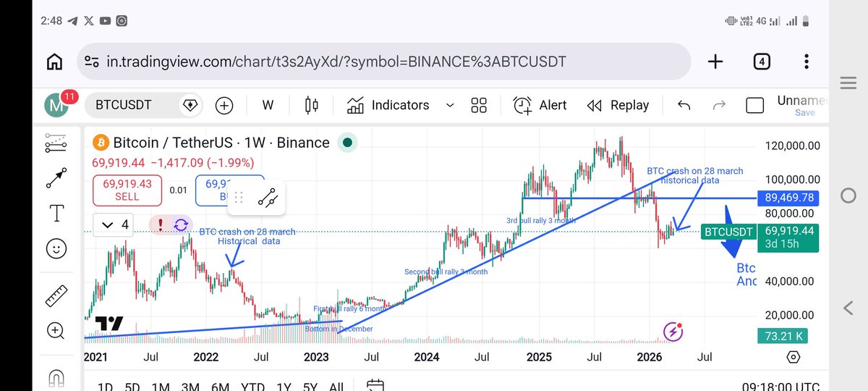The image size is (868, 391).
Task: Redo the chart action
Action: [x=719, y=106]
